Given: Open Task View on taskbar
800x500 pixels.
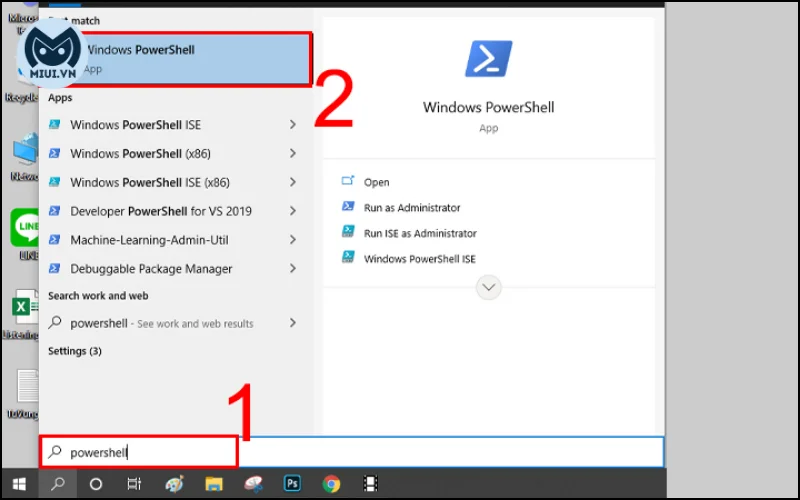Looking at the screenshot, I should pos(134,484).
